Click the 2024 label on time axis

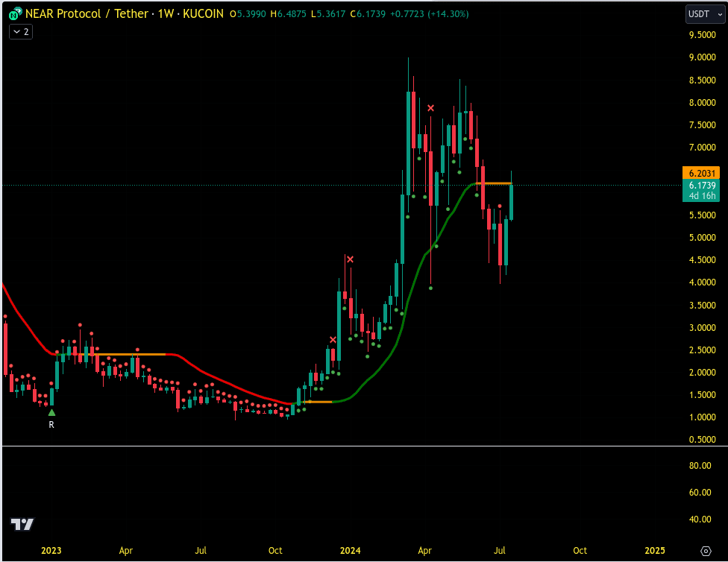(350, 550)
